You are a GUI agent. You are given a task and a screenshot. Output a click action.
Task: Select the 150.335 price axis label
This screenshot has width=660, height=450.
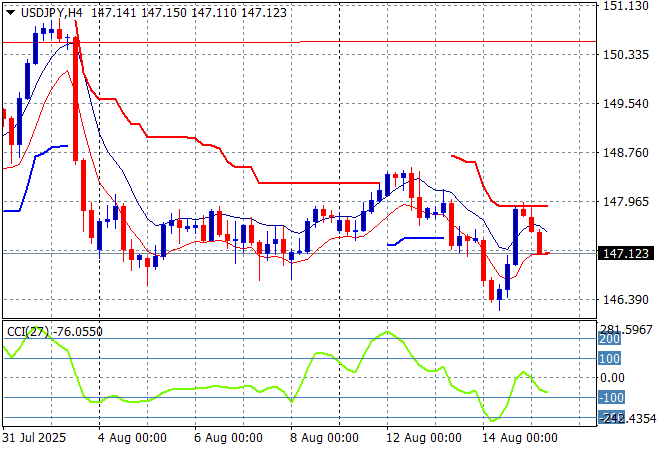(626, 55)
